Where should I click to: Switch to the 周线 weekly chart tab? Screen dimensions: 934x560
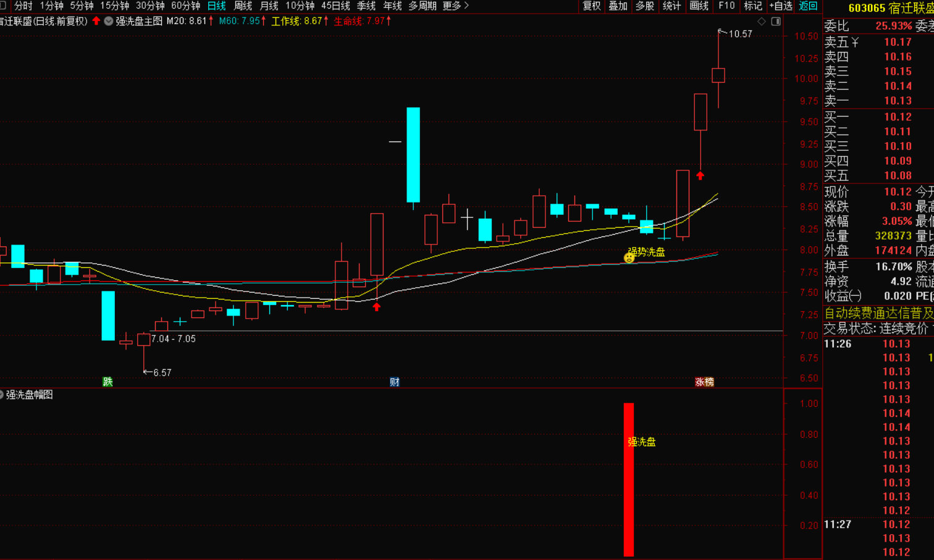(x=243, y=6)
